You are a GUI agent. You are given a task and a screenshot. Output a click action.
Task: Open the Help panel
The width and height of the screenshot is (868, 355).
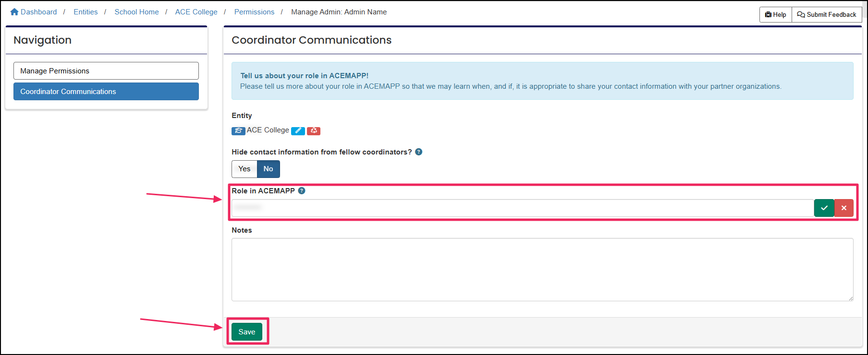click(775, 14)
